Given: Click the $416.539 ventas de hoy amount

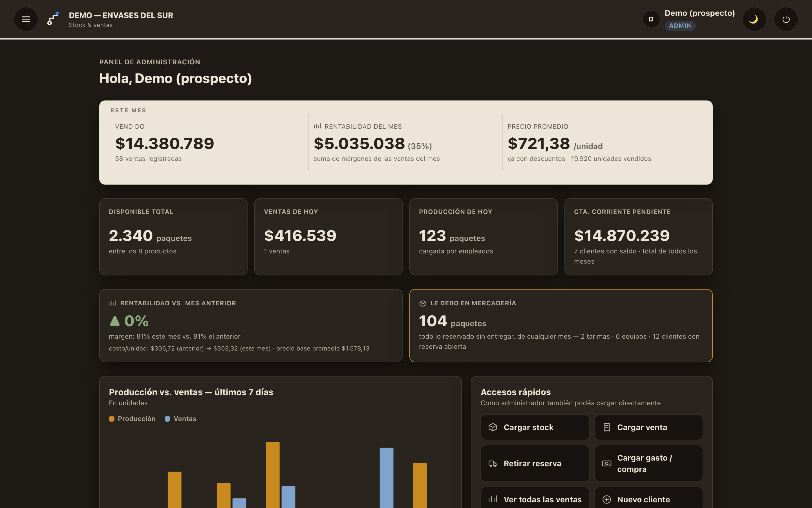Looking at the screenshot, I should pos(300,236).
